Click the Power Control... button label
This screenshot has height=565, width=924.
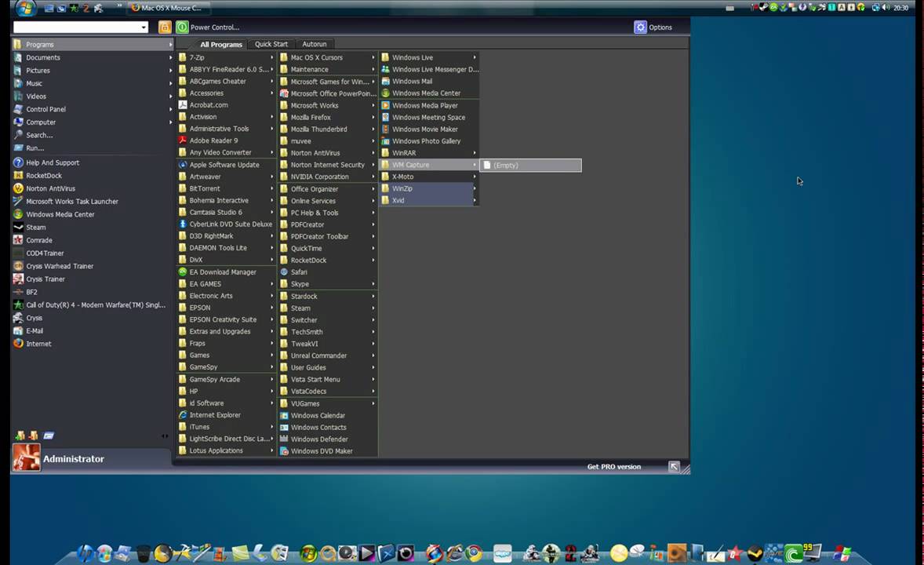(214, 27)
